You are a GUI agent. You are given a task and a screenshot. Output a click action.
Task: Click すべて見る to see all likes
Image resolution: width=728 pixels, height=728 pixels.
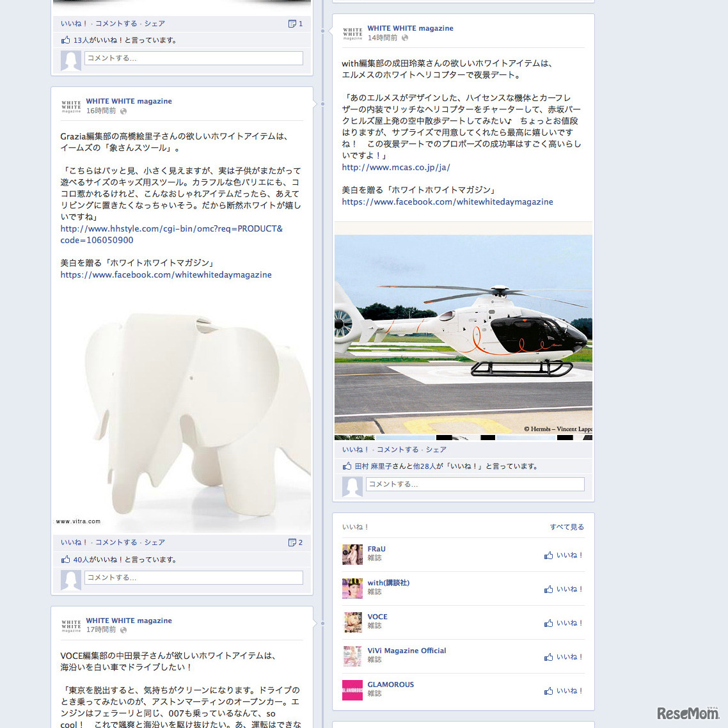(x=567, y=527)
